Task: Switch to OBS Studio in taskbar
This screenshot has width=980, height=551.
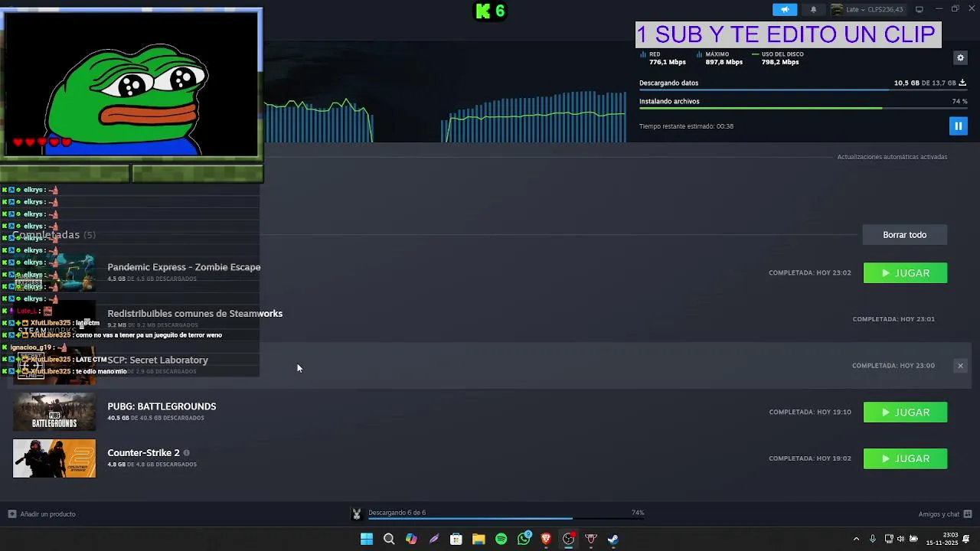Action: 568,539
